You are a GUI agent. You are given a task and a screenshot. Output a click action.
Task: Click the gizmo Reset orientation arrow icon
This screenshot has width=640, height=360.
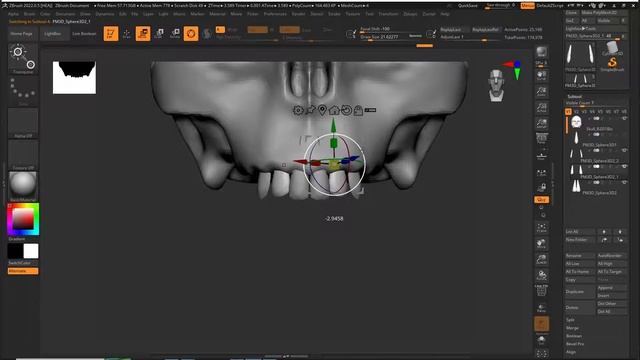click(x=346, y=110)
